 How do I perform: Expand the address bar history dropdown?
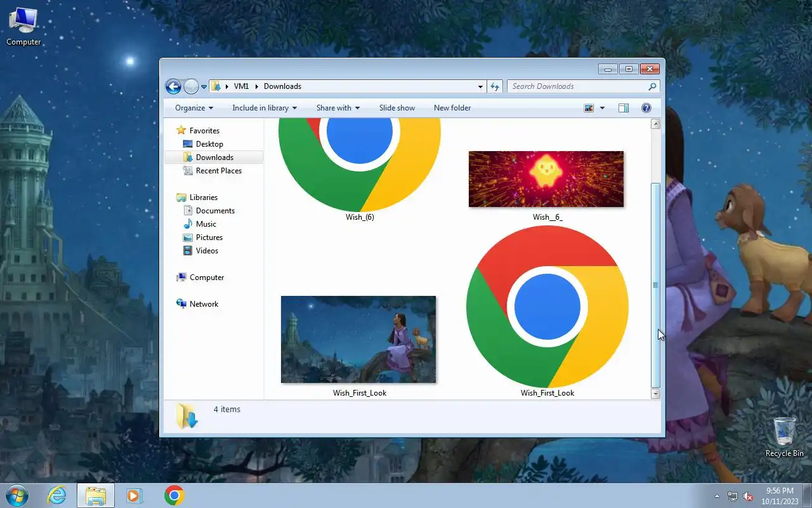480,86
